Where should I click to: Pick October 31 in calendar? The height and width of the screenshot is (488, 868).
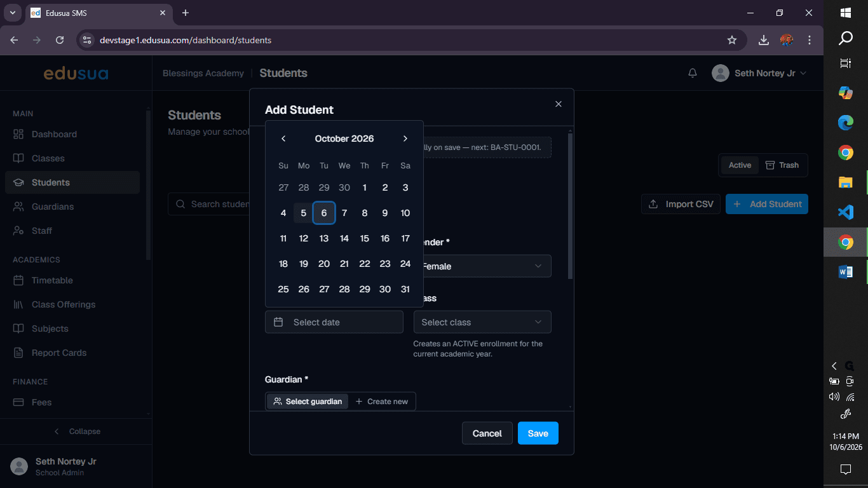(405, 289)
